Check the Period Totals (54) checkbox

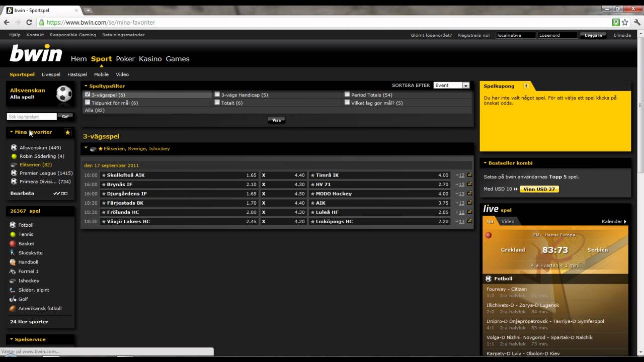[347, 95]
